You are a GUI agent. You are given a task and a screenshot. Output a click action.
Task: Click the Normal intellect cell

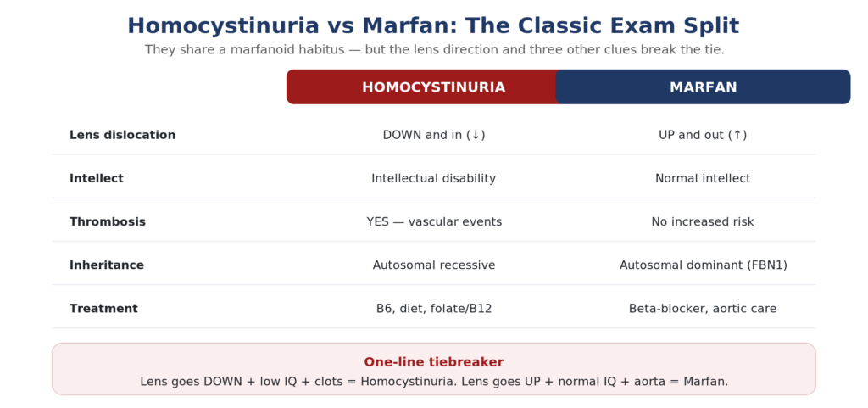pos(703,178)
